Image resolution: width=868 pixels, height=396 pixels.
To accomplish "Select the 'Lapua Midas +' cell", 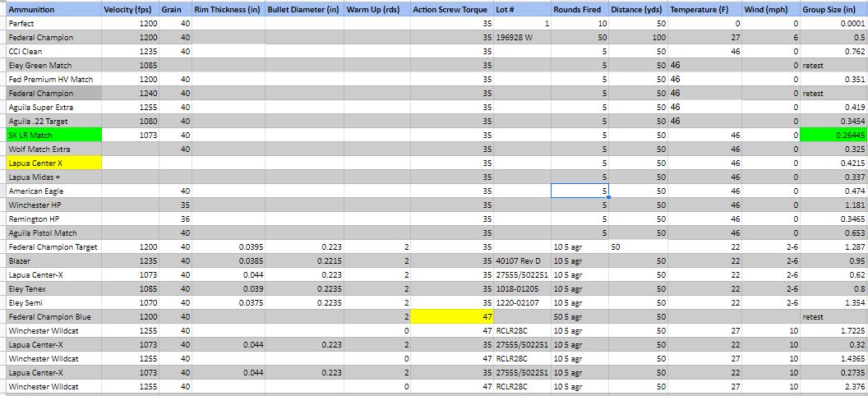I will click(55, 177).
